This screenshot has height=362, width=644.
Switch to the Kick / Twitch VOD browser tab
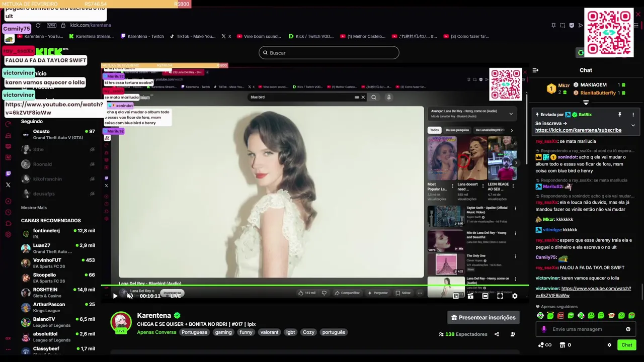point(311,36)
